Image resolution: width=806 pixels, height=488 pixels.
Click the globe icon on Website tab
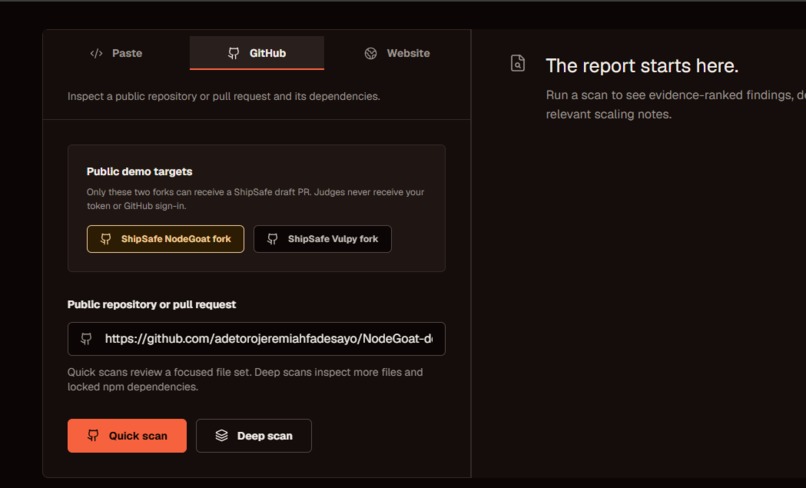click(x=371, y=53)
